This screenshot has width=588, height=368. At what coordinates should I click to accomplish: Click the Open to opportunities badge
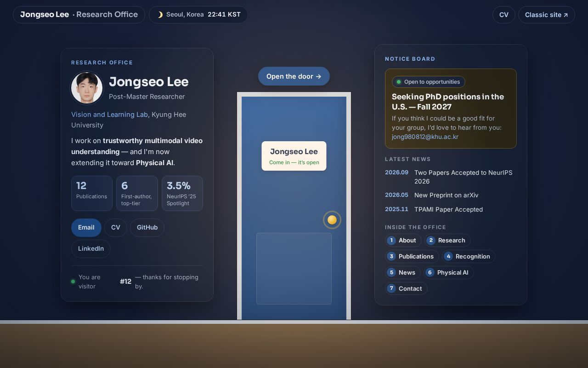click(429, 82)
